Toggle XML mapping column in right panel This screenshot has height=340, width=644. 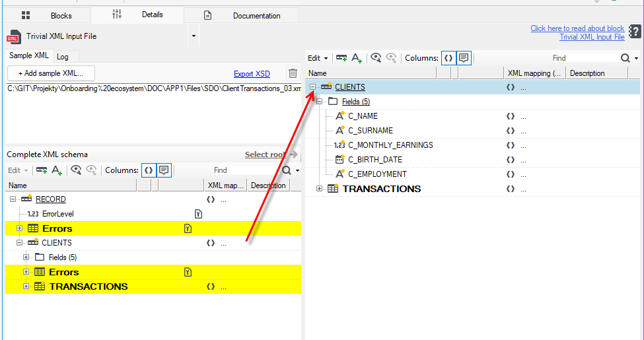click(x=448, y=58)
